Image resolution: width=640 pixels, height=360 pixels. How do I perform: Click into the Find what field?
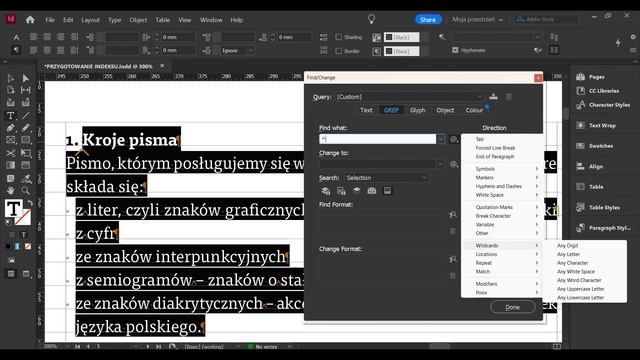378,139
